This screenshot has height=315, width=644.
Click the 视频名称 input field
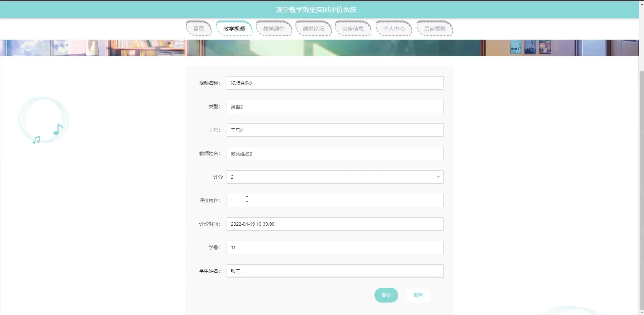pyautogui.click(x=335, y=83)
